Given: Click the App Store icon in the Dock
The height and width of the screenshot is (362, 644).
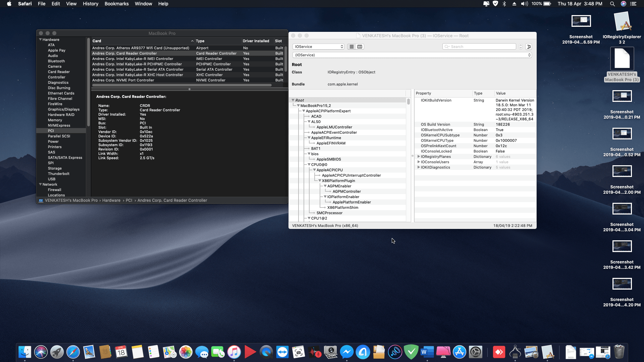Looking at the screenshot, I should [x=460, y=352].
